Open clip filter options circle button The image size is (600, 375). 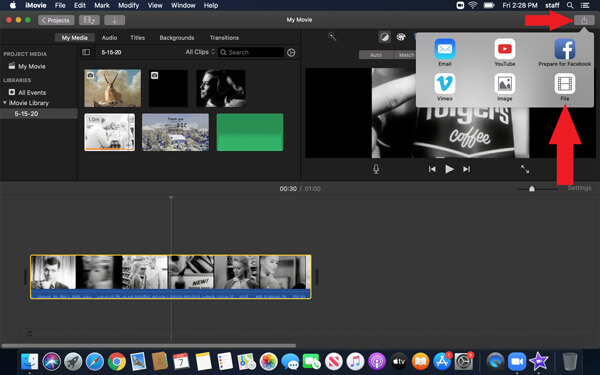pyautogui.click(x=291, y=52)
